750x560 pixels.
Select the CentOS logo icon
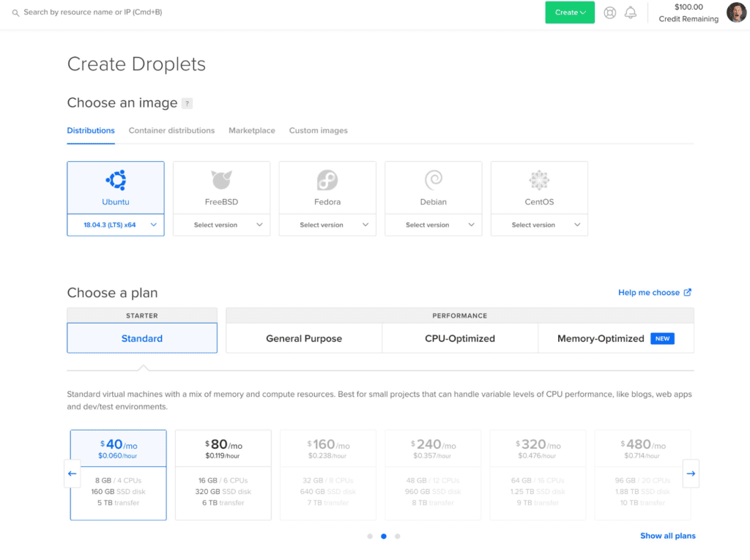pyautogui.click(x=539, y=180)
